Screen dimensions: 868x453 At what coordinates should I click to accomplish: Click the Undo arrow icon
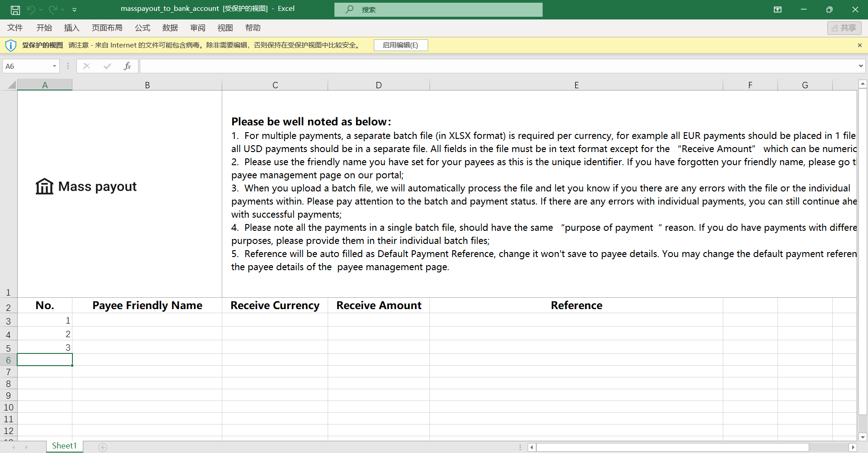click(x=31, y=10)
